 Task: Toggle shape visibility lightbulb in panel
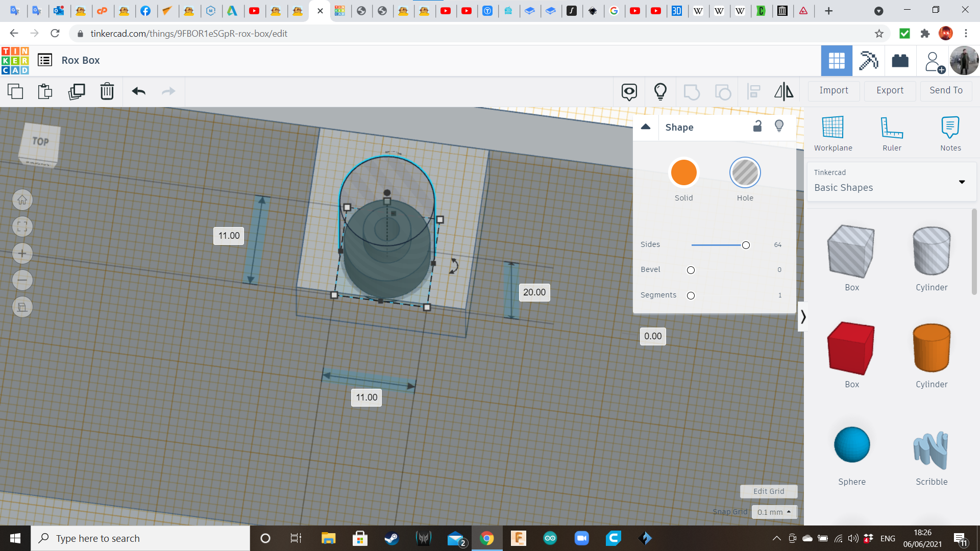pyautogui.click(x=779, y=127)
